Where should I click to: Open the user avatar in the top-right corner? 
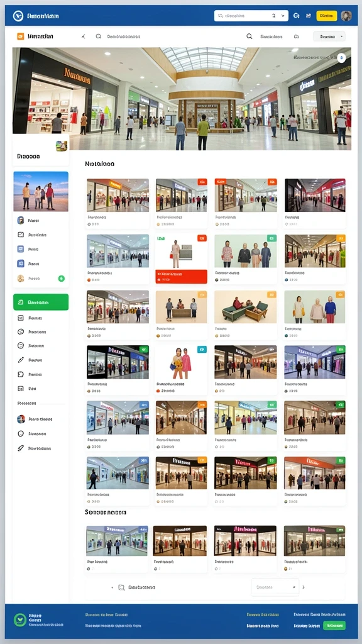346,16
